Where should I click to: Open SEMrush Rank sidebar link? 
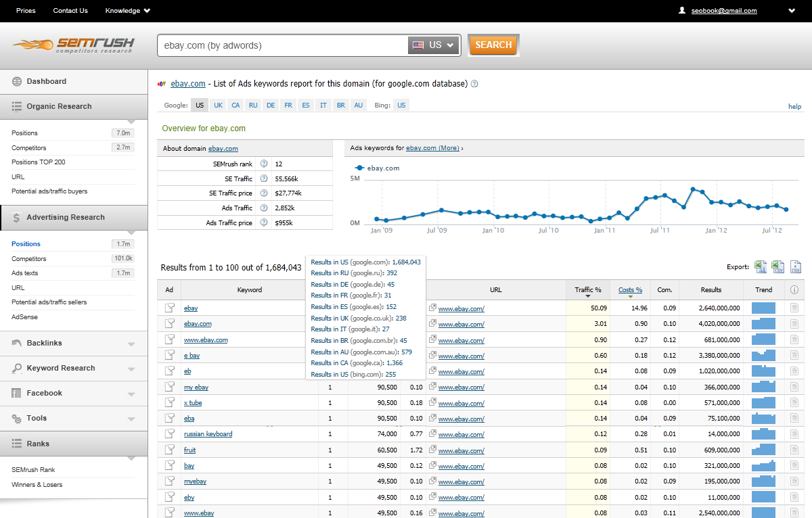(33, 469)
